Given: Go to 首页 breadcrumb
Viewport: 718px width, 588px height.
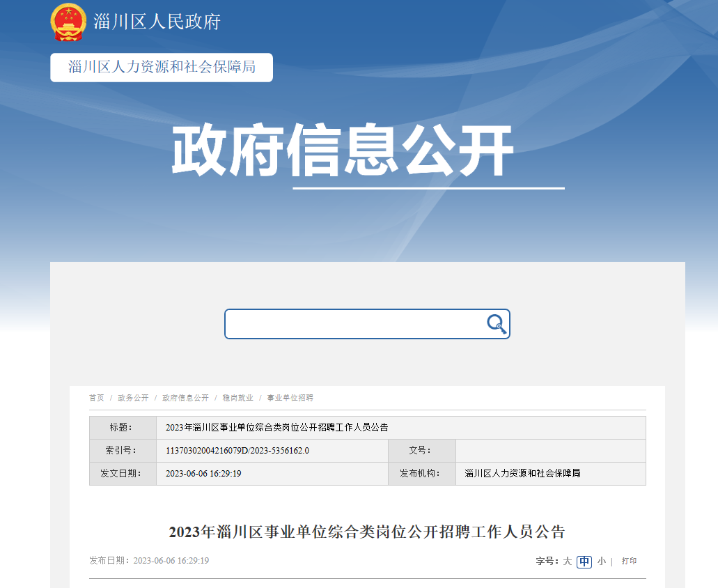Looking at the screenshot, I should tap(97, 398).
